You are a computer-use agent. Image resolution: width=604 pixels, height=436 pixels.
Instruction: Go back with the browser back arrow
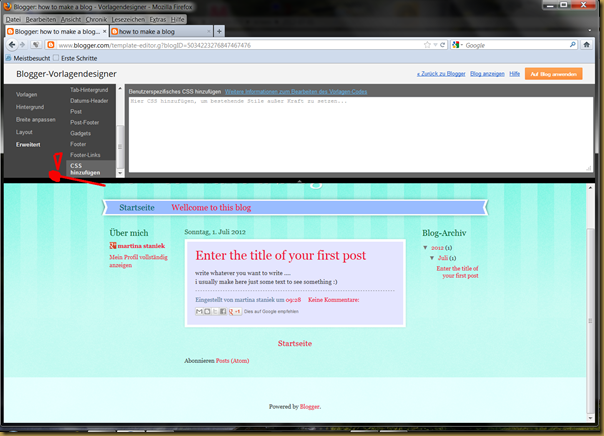pos(12,45)
